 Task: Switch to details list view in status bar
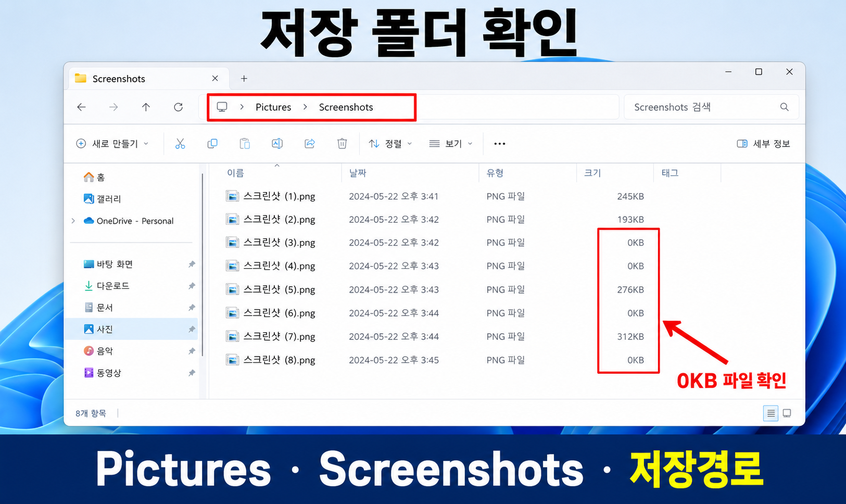[771, 413]
